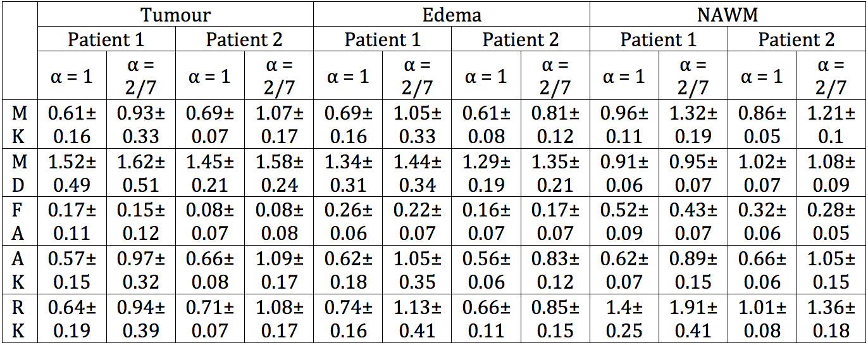Click Patient 2 header under Edema
This screenshot has height=345, width=868.
(x=521, y=40)
